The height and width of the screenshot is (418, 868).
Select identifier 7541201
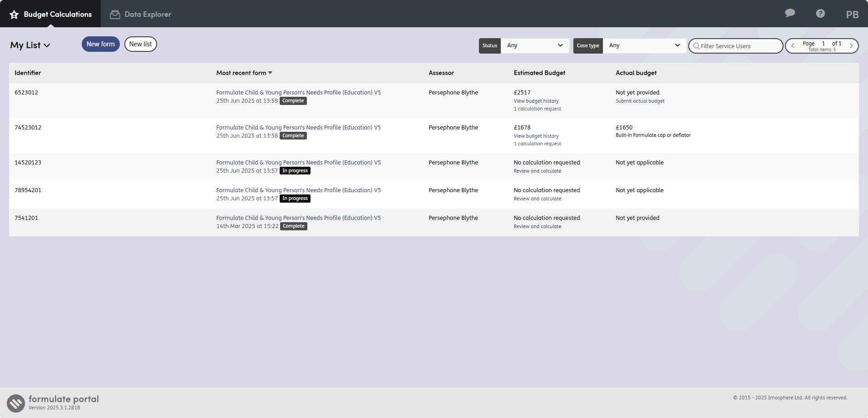click(x=26, y=218)
